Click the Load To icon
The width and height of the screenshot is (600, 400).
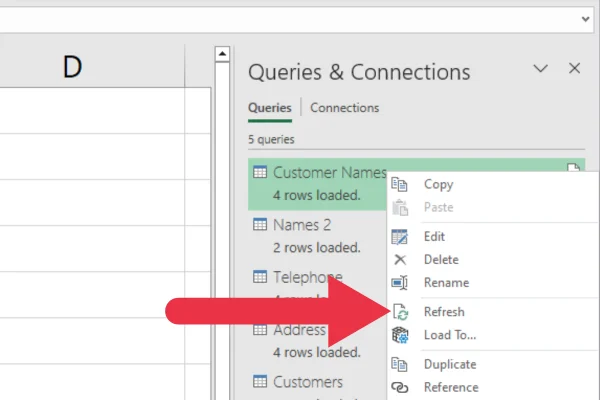pyautogui.click(x=400, y=335)
